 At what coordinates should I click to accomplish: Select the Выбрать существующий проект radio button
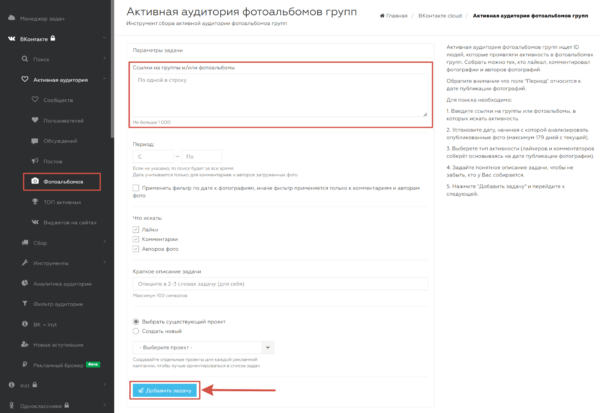click(135, 322)
